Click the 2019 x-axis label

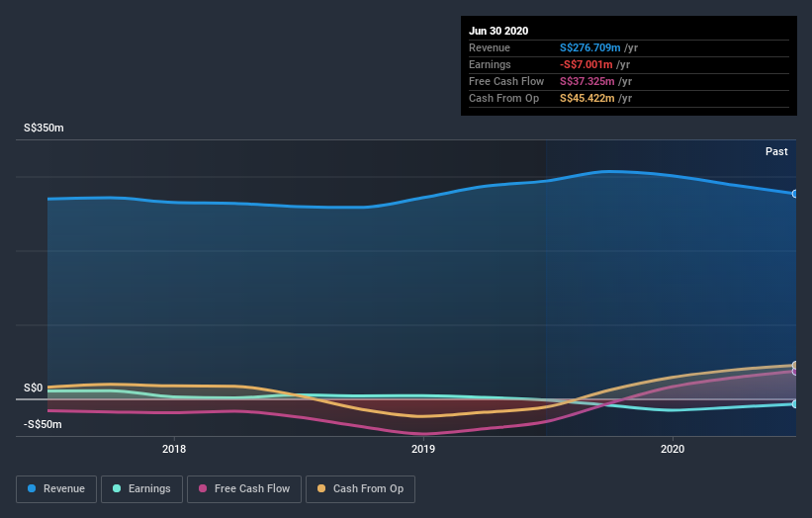[x=423, y=449]
